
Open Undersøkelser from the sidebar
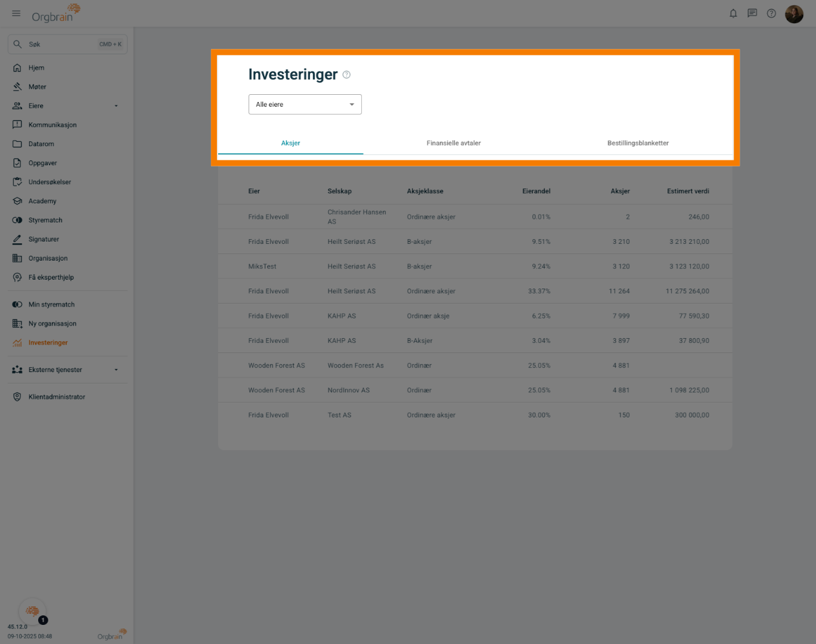[49, 182]
